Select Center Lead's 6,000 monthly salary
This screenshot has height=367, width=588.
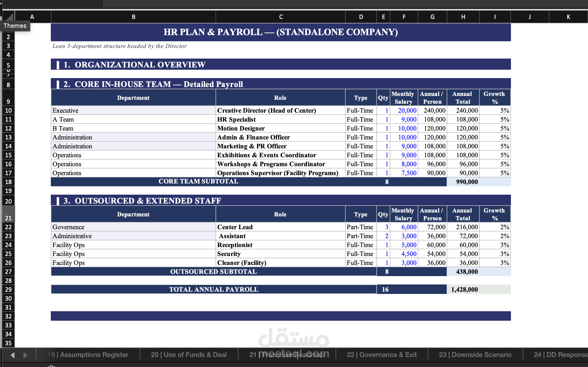tap(404, 227)
